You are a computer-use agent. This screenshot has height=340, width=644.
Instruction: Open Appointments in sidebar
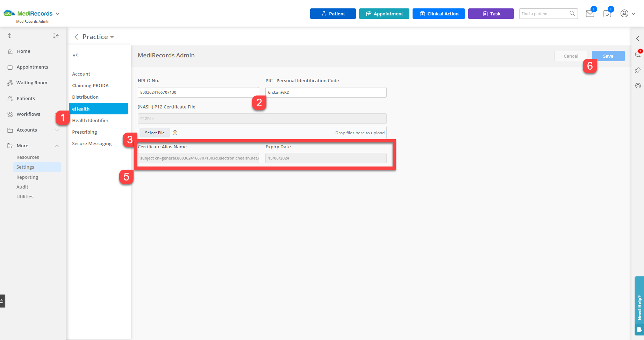(x=33, y=67)
